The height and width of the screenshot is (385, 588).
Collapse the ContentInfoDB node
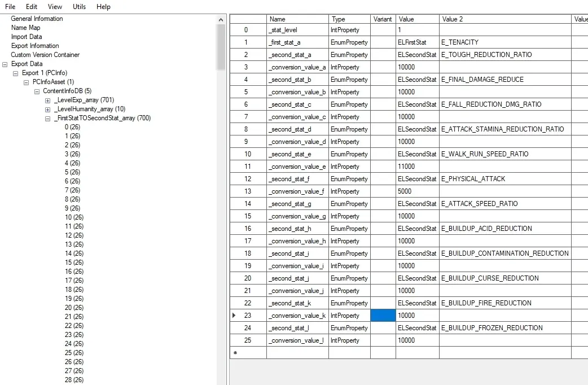coord(37,91)
